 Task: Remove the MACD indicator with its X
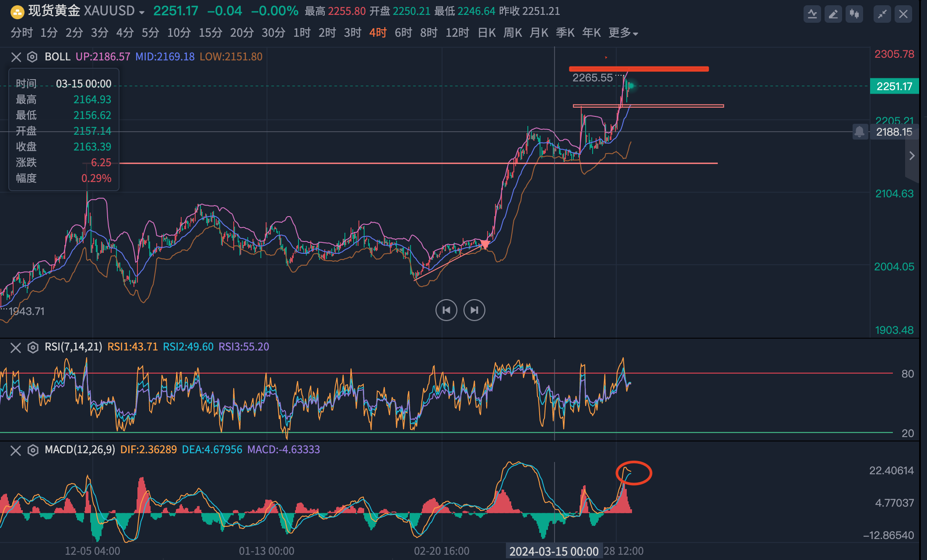(x=16, y=451)
